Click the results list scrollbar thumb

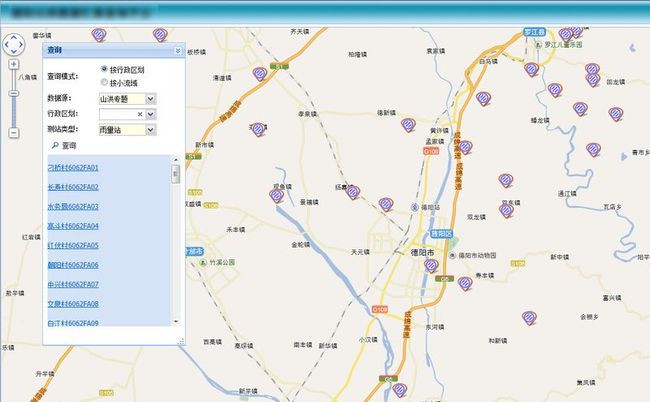175,174
